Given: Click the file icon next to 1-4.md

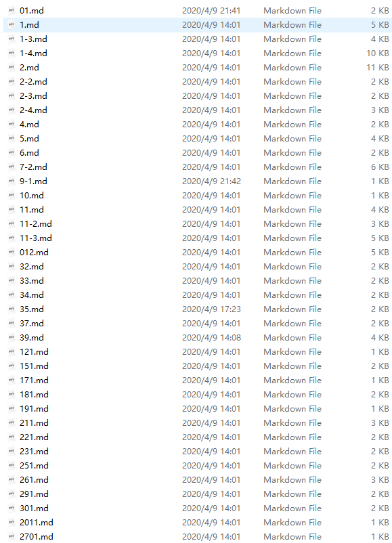Looking at the screenshot, I should point(12,53).
